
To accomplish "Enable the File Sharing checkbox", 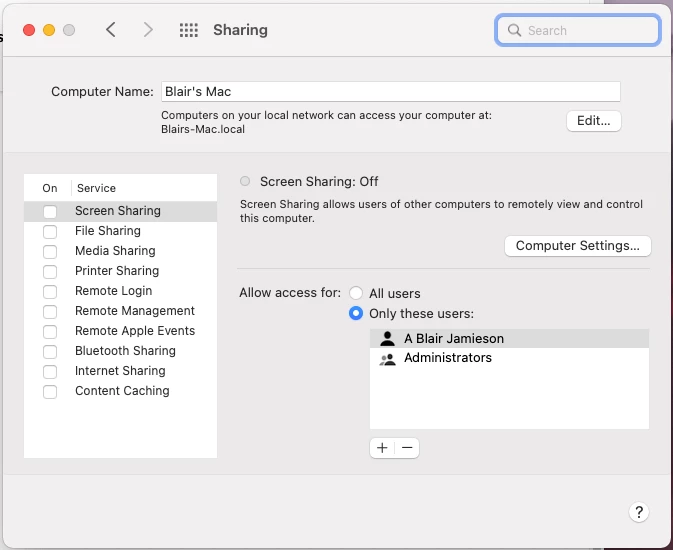I will [x=50, y=231].
